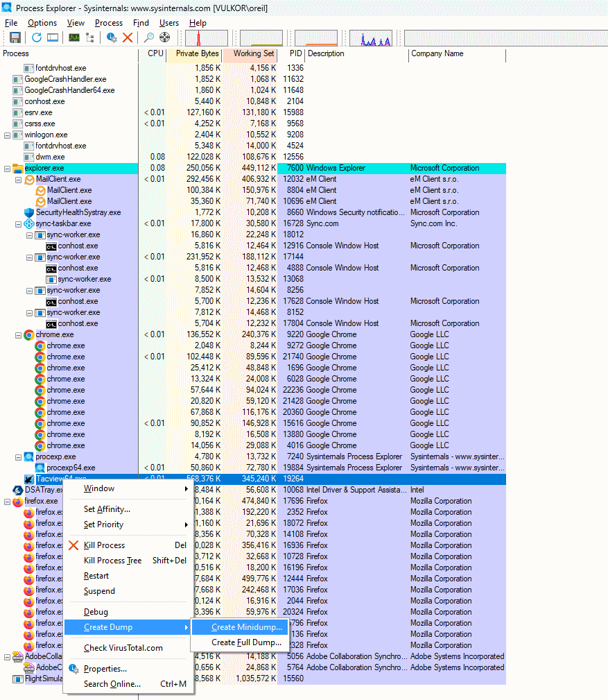Click the dwm.exe process icon

pos(29,157)
